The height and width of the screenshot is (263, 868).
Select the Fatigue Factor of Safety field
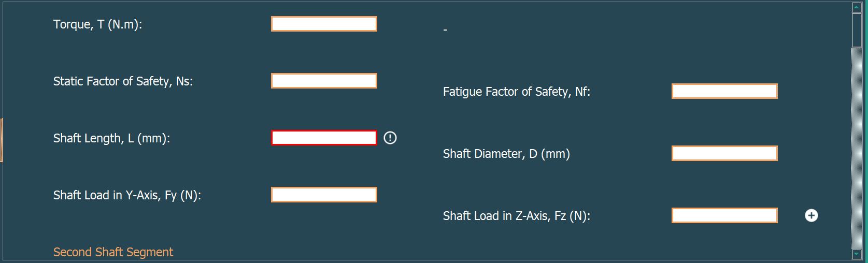724,91
